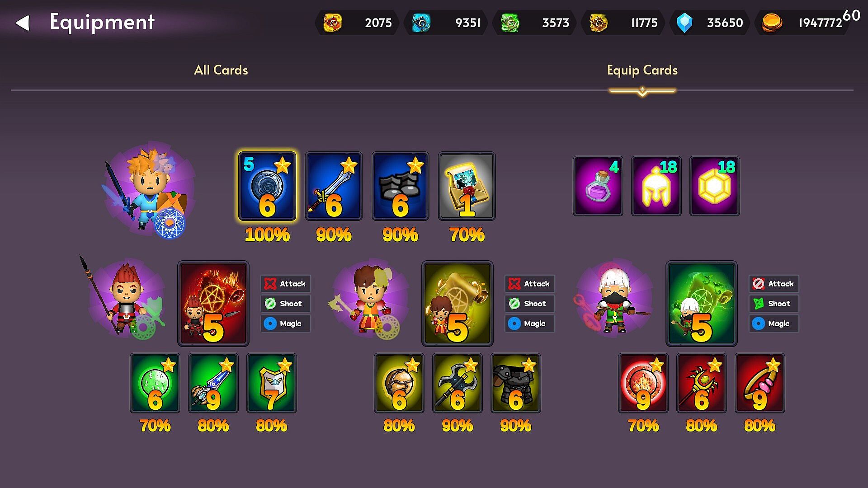
Task: Select the purple potion item with 4
Action: point(598,186)
